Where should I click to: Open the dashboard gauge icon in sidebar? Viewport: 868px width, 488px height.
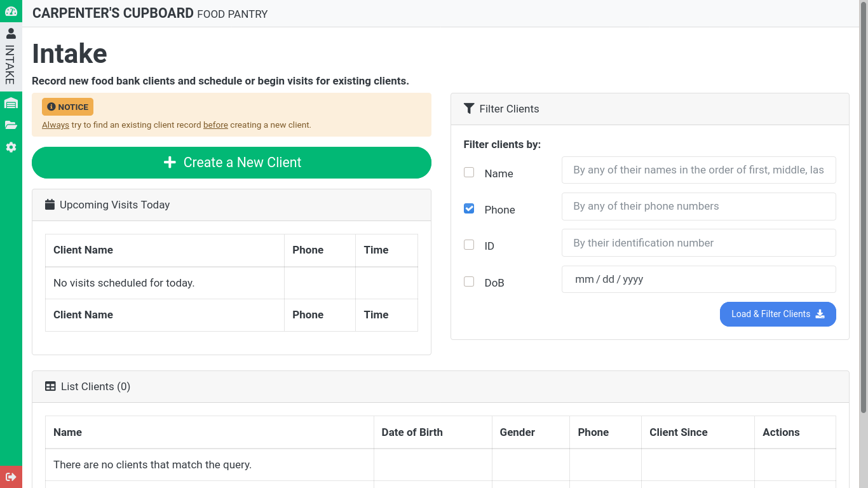[x=11, y=11]
